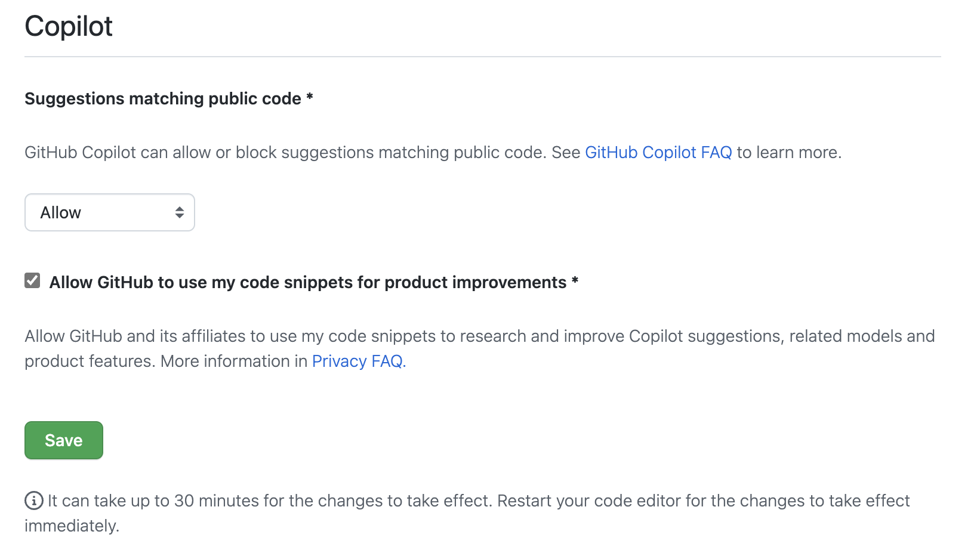Click the asterisk after 'product improvements'

coord(575,281)
